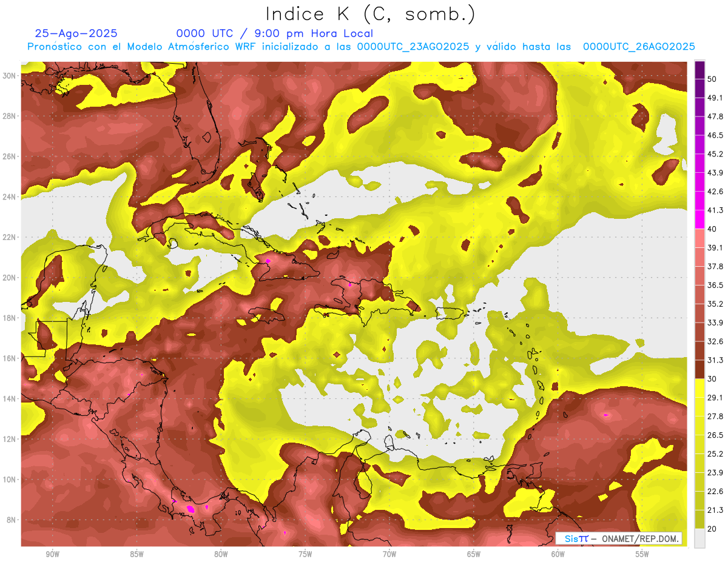Pick the dark brown swatch between 30 and 31.3
The width and height of the screenshot is (728, 562).
click(699, 369)
